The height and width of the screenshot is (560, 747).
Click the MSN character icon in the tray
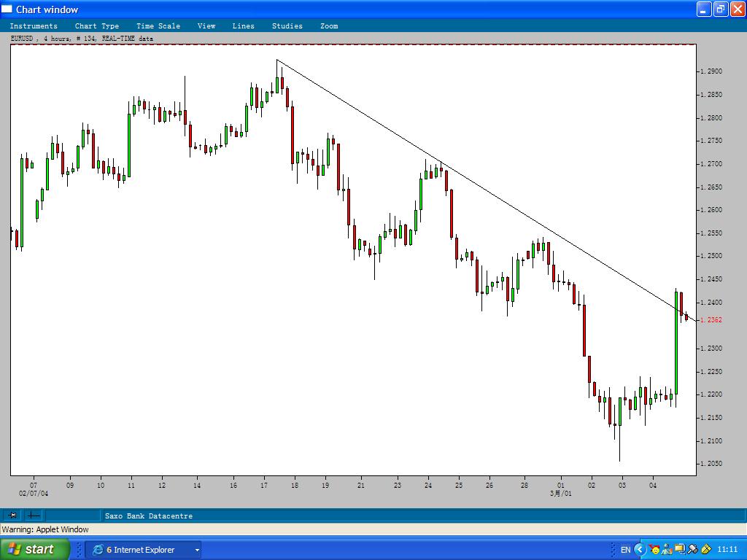coord(653,550)
